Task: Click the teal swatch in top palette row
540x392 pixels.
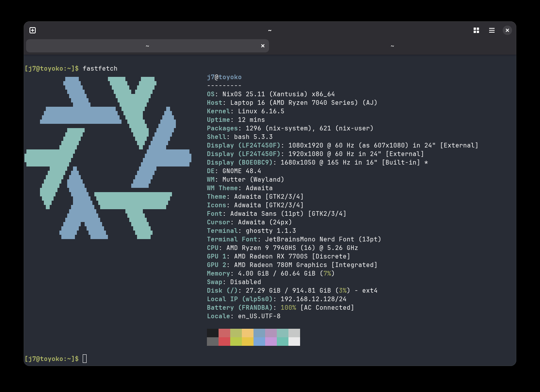Action: click(x=283, y=333)
